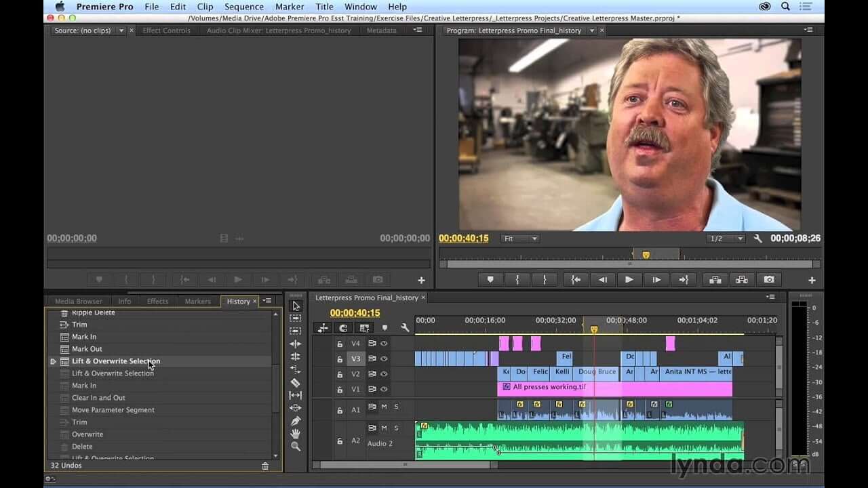This screenshot has width=868, height=488.
Task: Open Program monitor panel menu
Action: pyautogui.click(x=808, y=30)
